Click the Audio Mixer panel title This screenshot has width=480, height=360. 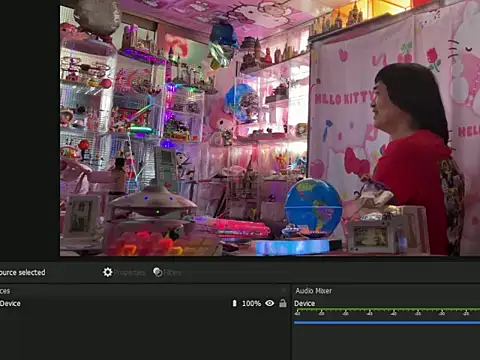pos(314,291)
